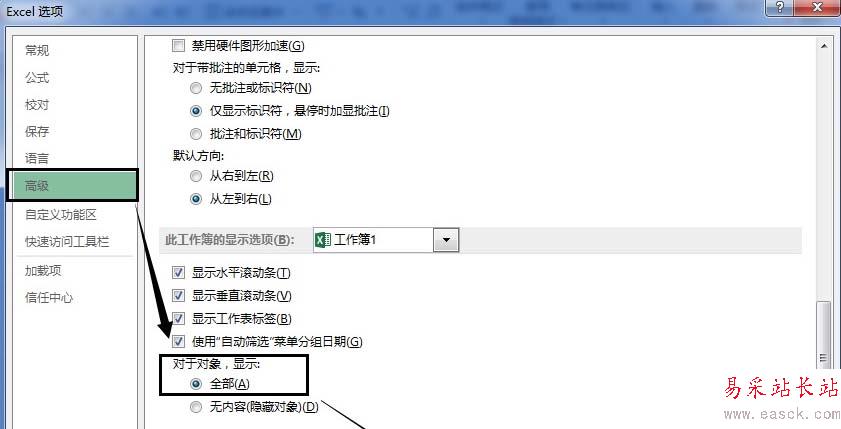The height and width of the screenshot is (429, 841).
Task: Uncheck 显示工作表标签 checkbox
Action: coord(178,319)
